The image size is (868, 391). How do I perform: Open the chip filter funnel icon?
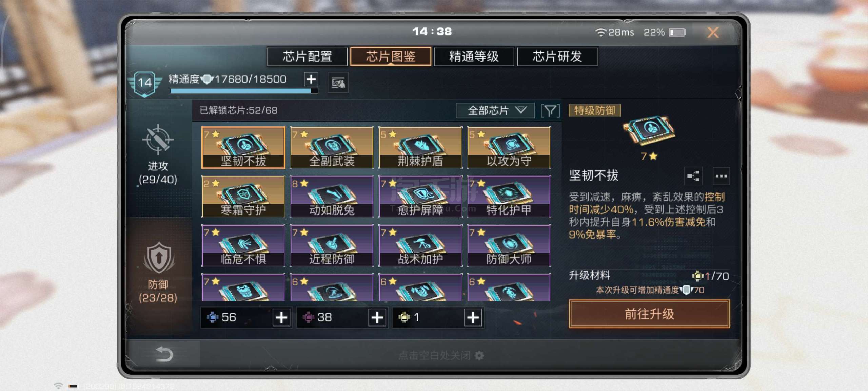click(x=550, y=110)
